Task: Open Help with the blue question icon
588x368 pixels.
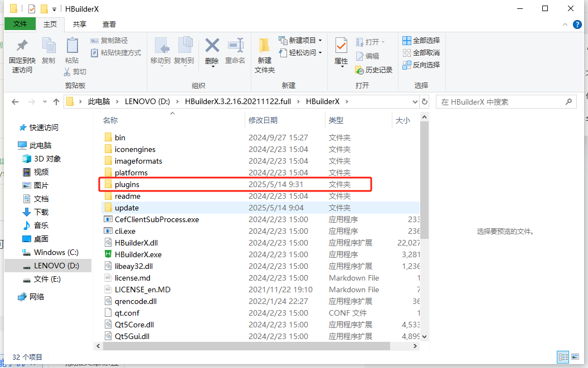Action: (x=577, y=24)
